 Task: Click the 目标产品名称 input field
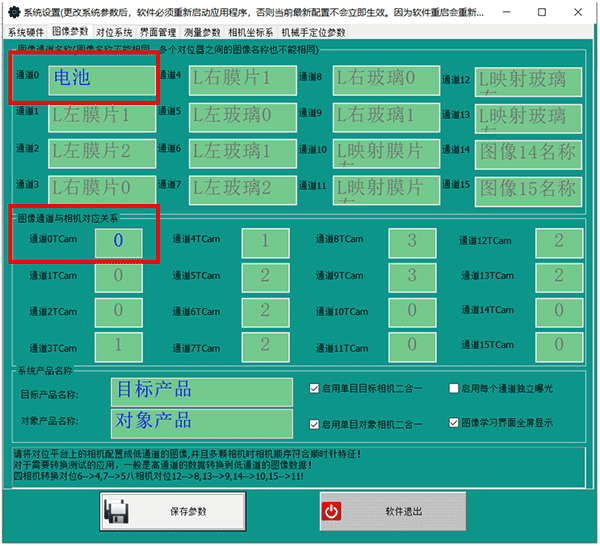tap(203, 390)
